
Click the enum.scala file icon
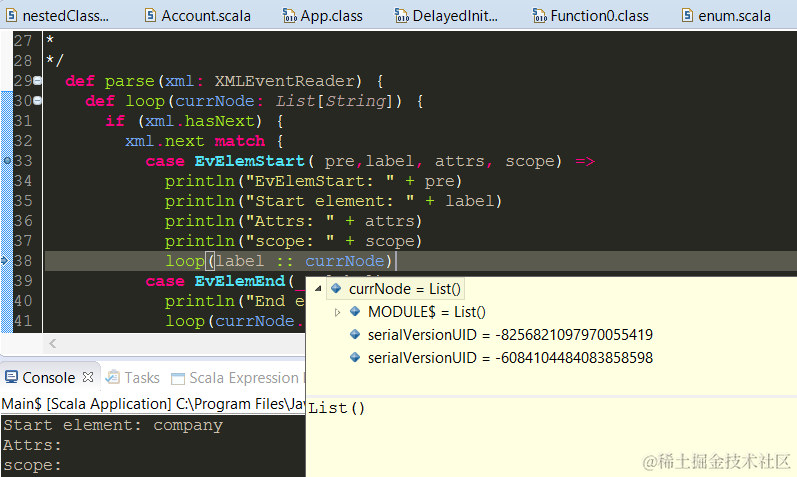687,16
